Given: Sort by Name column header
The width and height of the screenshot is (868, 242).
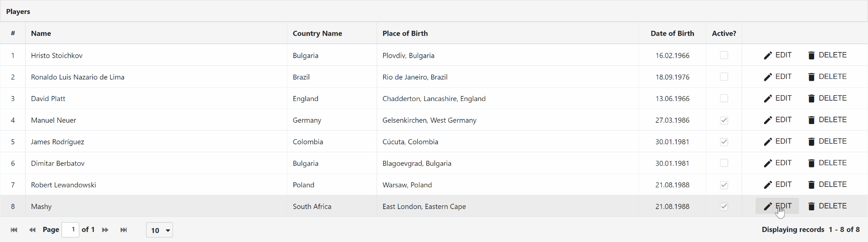Looking at the screenshot, I should (x=41, y=33).
